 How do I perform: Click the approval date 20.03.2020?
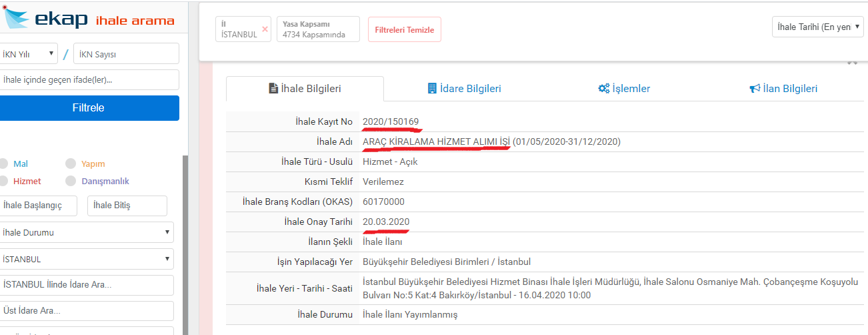(x=386, y=222)
